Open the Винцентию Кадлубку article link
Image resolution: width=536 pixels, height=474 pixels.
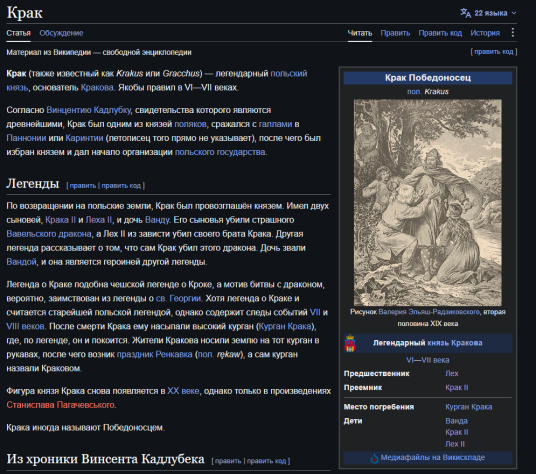(x=89, y=110)
